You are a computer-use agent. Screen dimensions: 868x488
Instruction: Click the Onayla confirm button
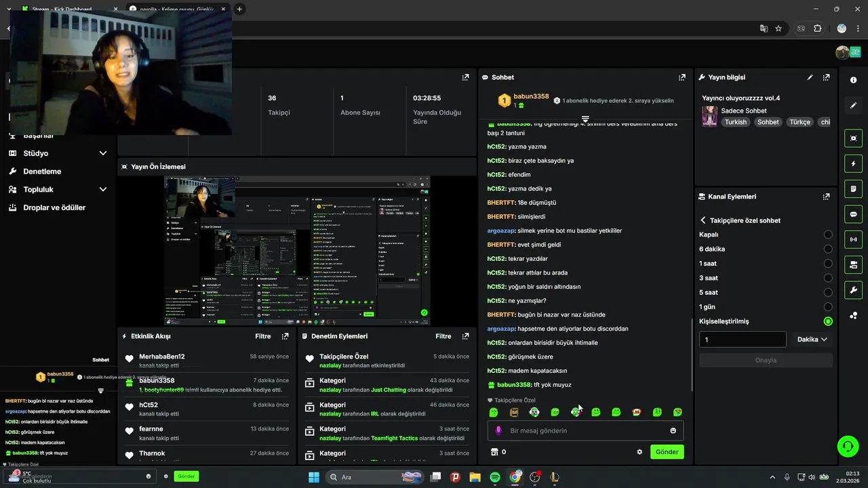(x=766, y=360)
